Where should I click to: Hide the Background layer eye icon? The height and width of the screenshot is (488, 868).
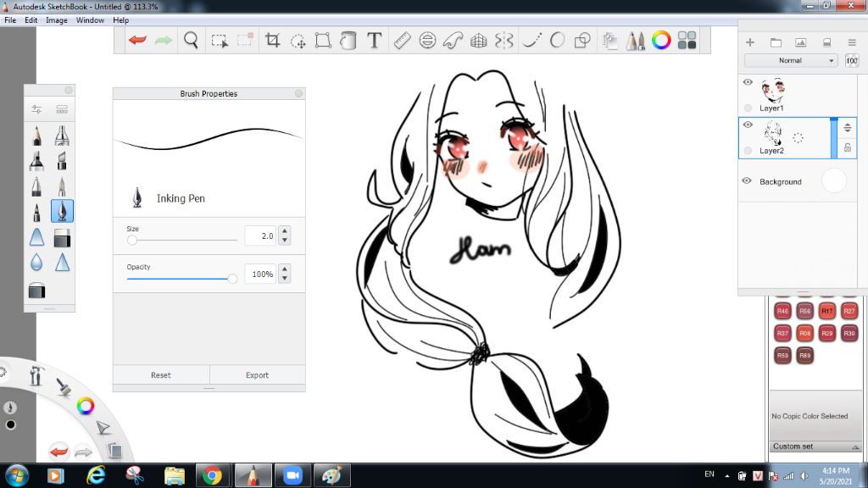(x=747, y=181)
